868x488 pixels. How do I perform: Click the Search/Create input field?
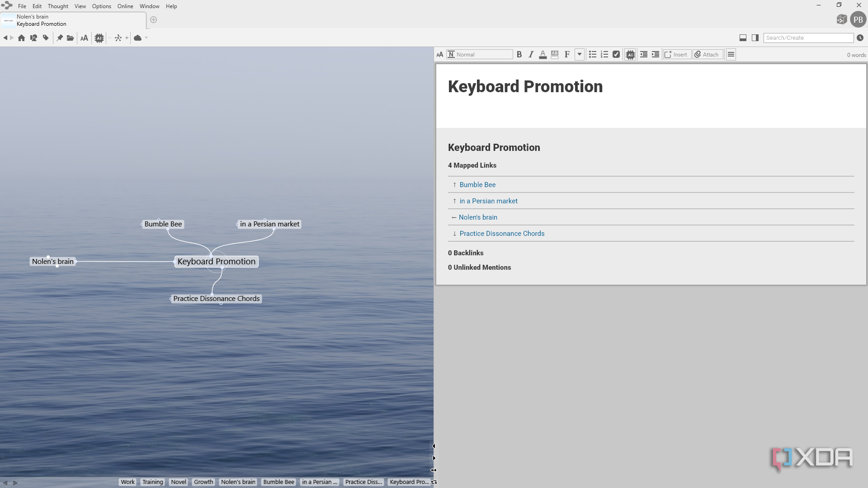[x=808, y=38]
